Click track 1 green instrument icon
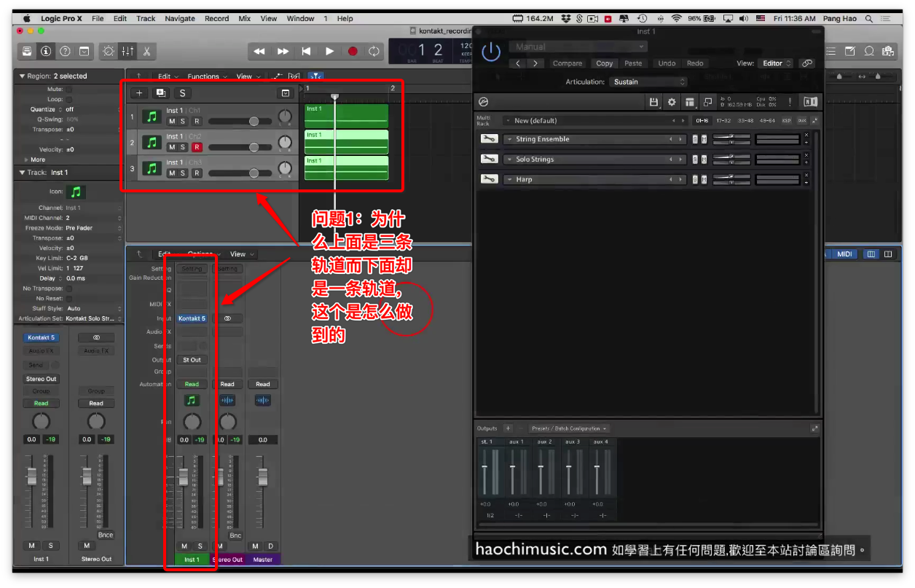 click(x=152, y=117)
